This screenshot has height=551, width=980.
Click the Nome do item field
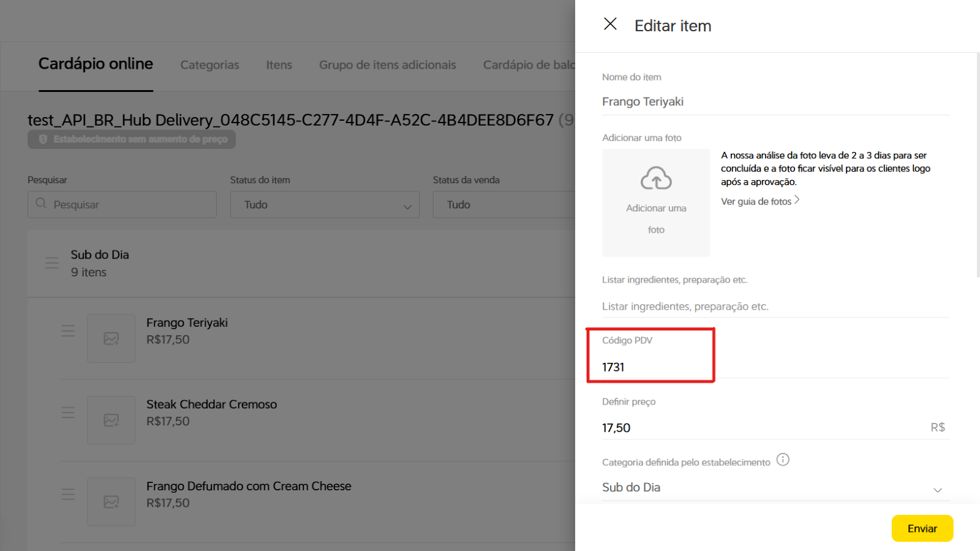tap(775, 102)
